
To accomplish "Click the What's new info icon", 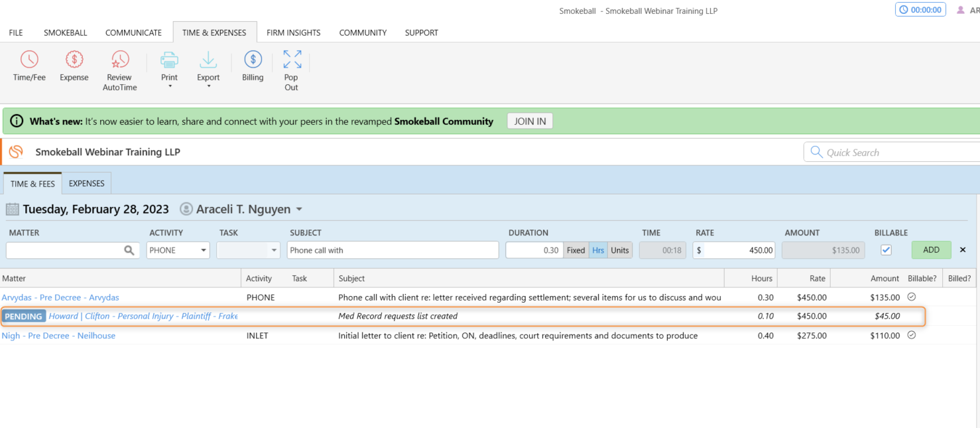I will (17, 121).
